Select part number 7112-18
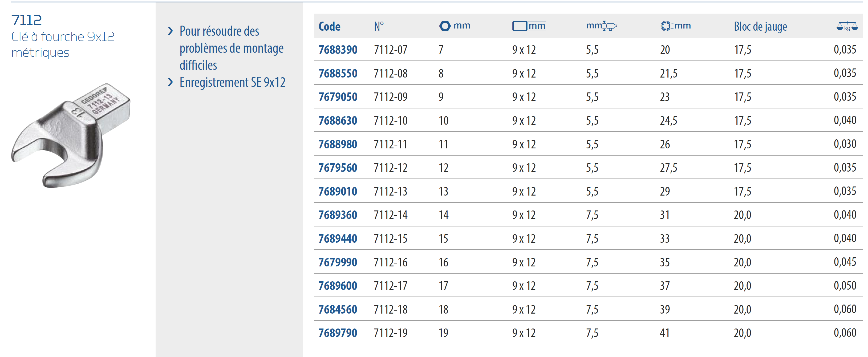 pos(391,310)
